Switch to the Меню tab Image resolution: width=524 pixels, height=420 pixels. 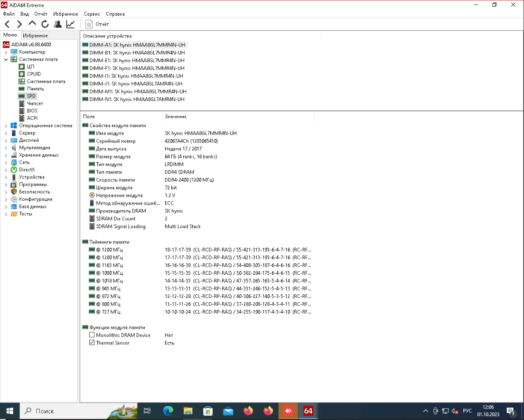pos(10,35)
